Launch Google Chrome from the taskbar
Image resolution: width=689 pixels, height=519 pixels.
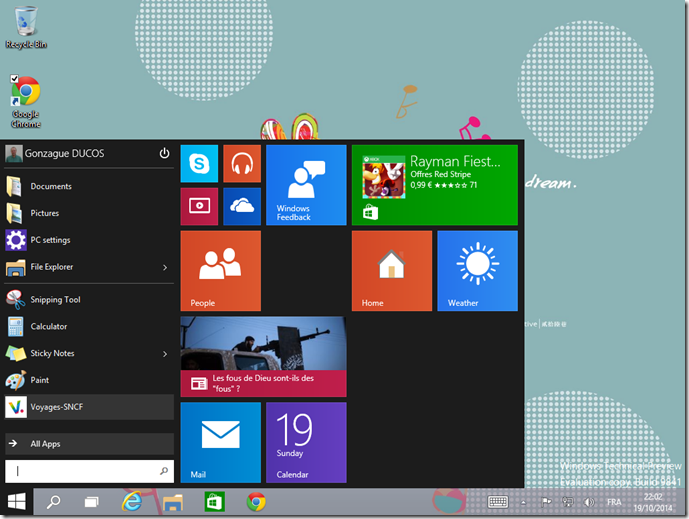[256, 501]
